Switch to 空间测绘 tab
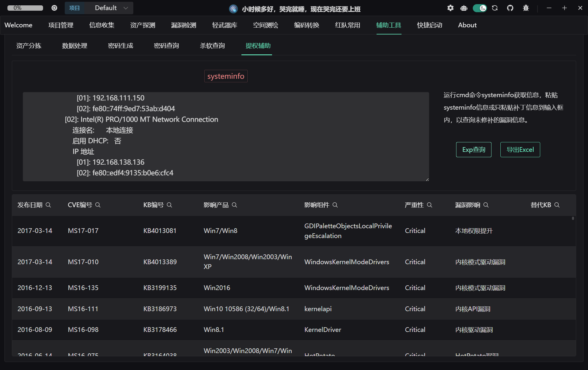This screenshot has width=588, height=370. 266,25
